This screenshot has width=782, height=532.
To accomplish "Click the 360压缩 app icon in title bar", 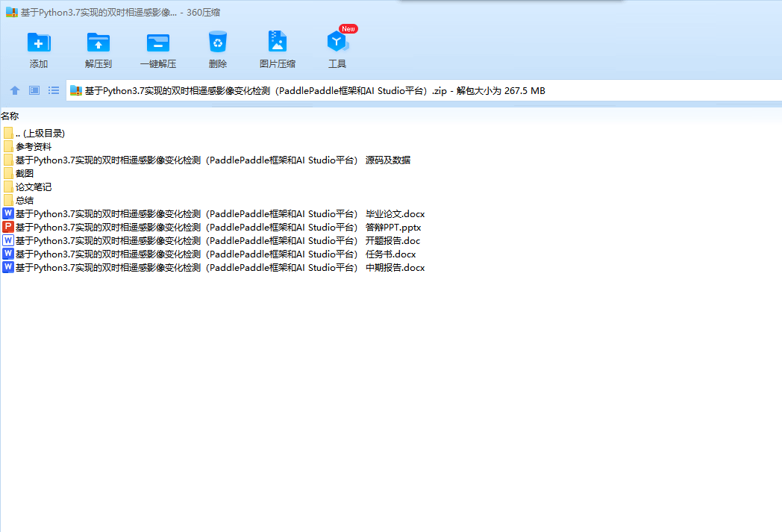I will point(12,13).
